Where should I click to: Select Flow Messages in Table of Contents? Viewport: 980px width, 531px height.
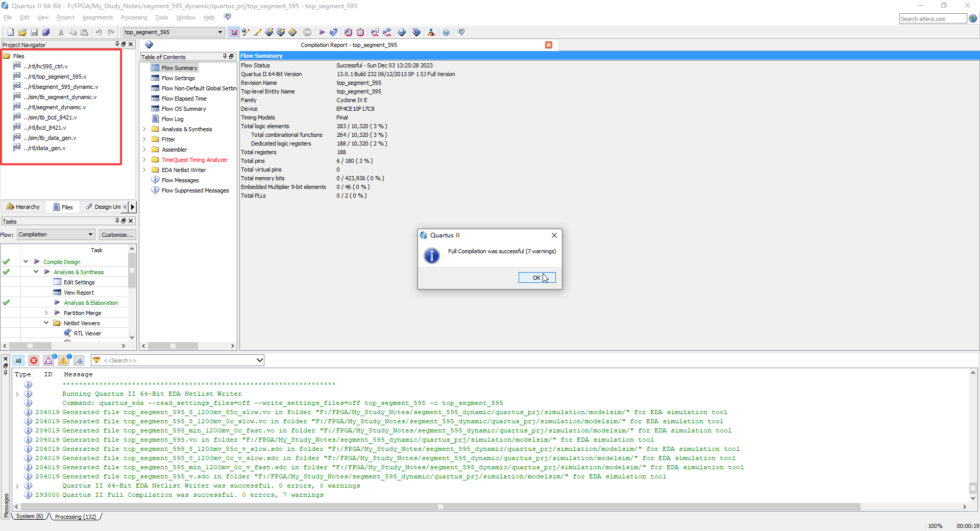pyautogui.click(x=180, y=180)
